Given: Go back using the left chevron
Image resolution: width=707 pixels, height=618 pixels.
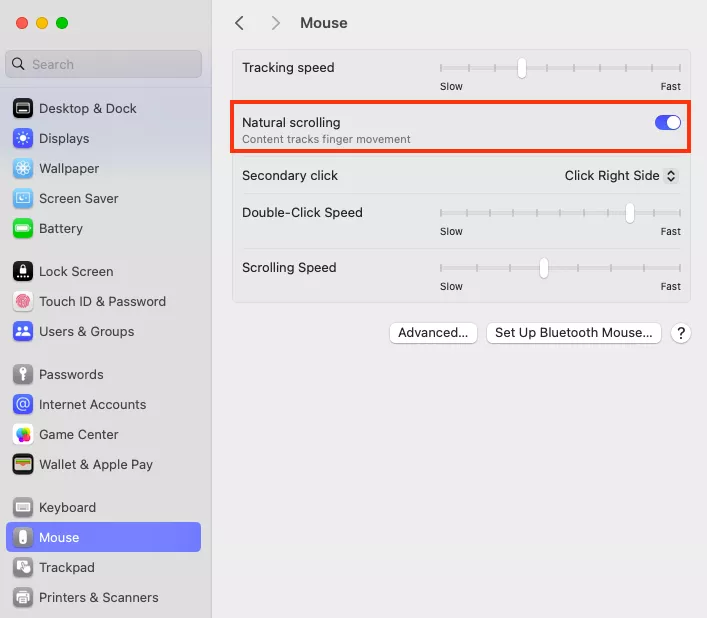Looking at the screenshot, I should pyautogui.click(x=239, y=23).
